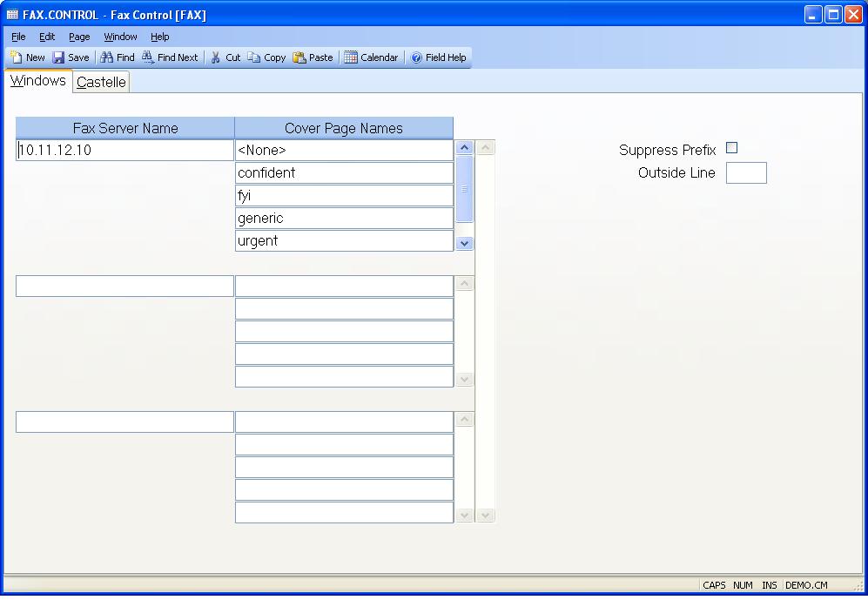Select the 'confident' cover page entry
Image resolution: width=868 pixels, height=600 pixels.
tap(344, 172)
